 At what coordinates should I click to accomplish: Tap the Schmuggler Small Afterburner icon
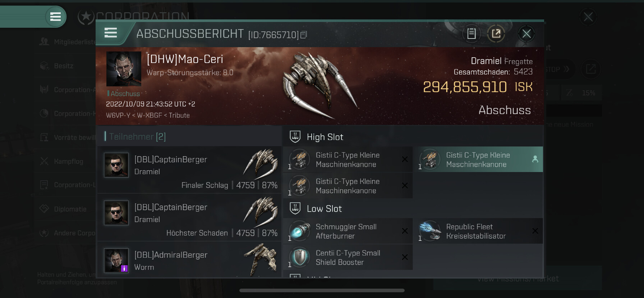pyautogui.click(x=300, y=231)
